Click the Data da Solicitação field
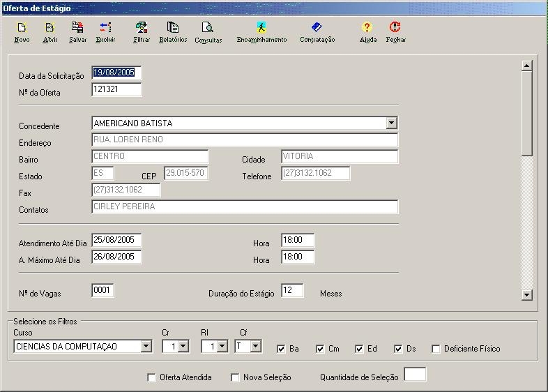Image resolution: width=548 pixels, height=392 pixels. (x=116, y=73)
